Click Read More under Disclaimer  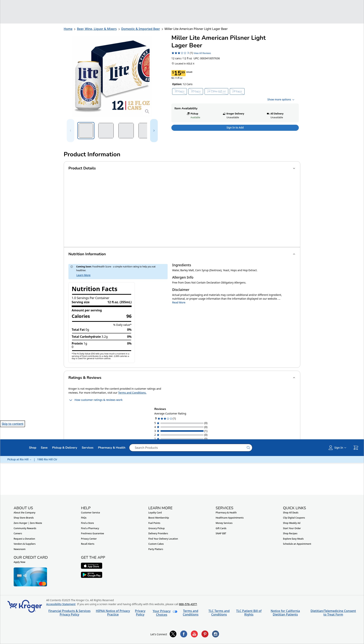click(179, 302)
